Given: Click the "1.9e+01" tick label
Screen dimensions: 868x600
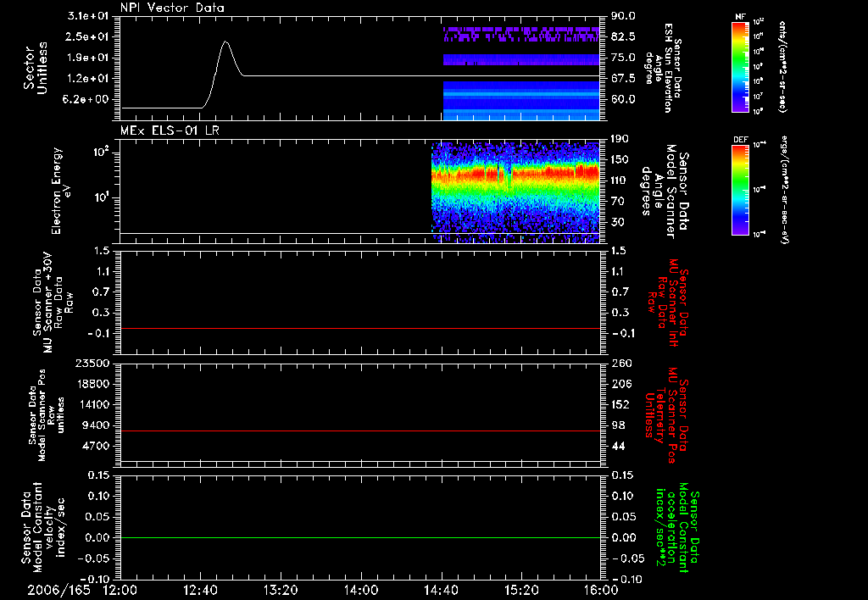Looking at the screenshot, I should (x=88, y=58).
